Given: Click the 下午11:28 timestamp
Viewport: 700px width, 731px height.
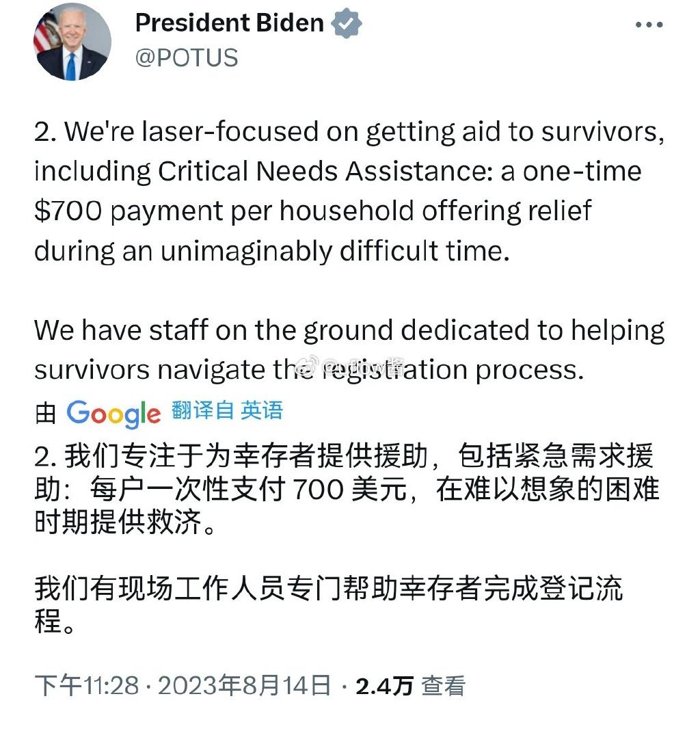Looking at the screenshot, I should click(87, 685).
